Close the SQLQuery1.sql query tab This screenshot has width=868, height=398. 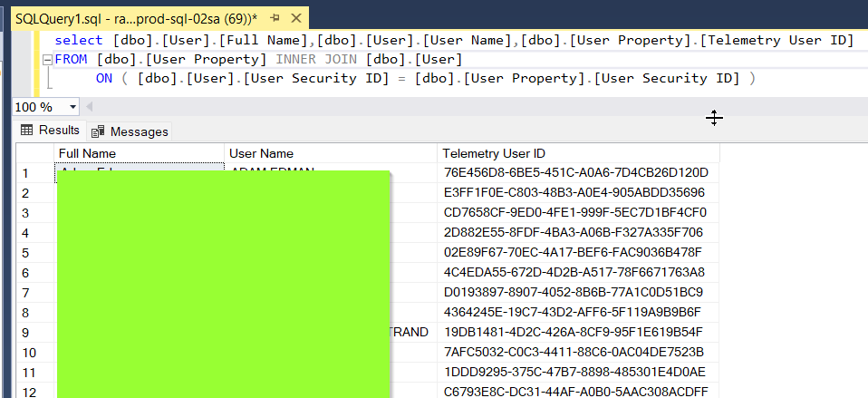294,17
